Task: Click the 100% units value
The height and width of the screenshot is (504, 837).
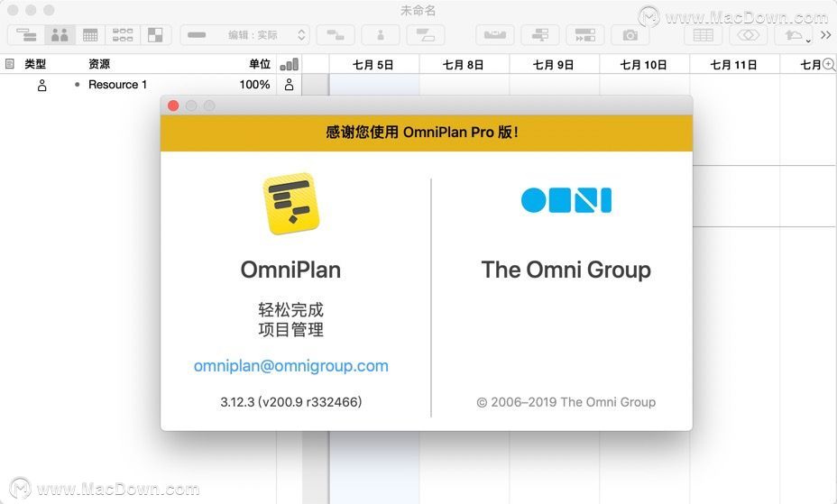Action: (x=254, y=84)
